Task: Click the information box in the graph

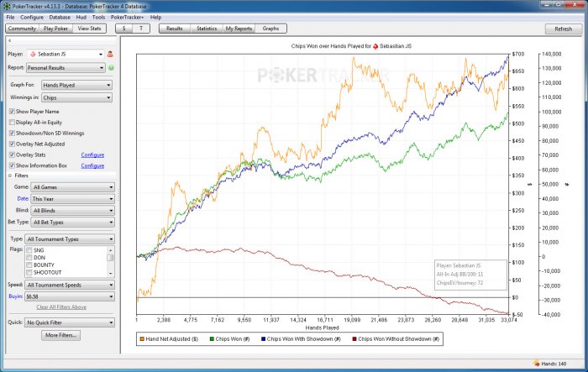Action: [470, 275]
